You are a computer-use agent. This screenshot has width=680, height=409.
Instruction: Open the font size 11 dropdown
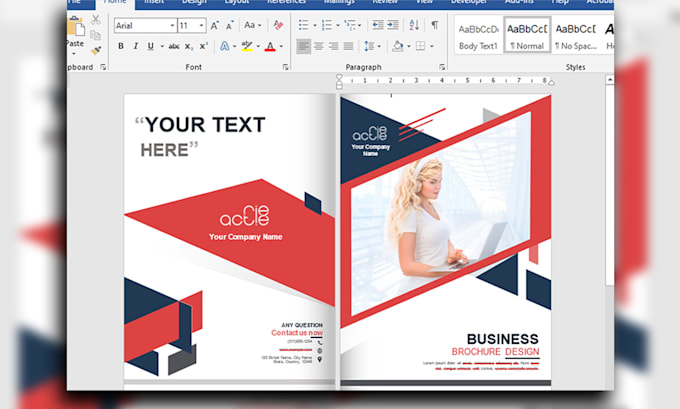click(x=201, y=26)
